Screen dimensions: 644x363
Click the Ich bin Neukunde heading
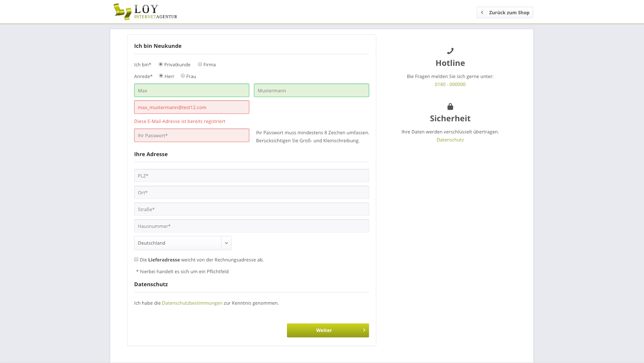(x=158, y=46)
